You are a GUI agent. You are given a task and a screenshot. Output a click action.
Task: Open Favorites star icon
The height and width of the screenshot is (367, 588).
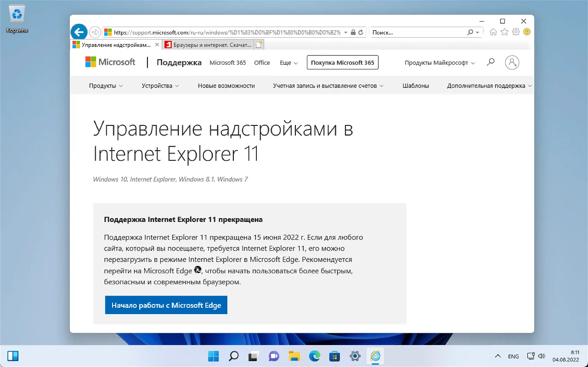click(x=505, y=32)
